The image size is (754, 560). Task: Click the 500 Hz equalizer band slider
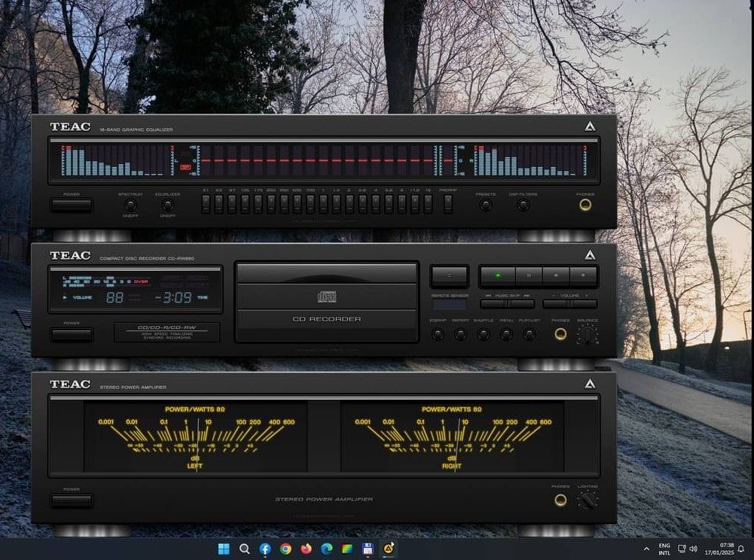coord(298,204)
